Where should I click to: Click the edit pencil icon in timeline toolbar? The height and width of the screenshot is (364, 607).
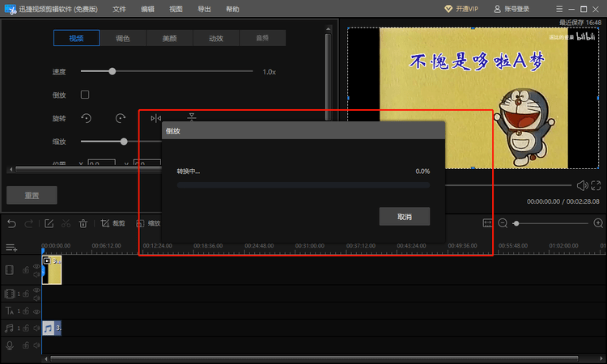tap(49, 223)
